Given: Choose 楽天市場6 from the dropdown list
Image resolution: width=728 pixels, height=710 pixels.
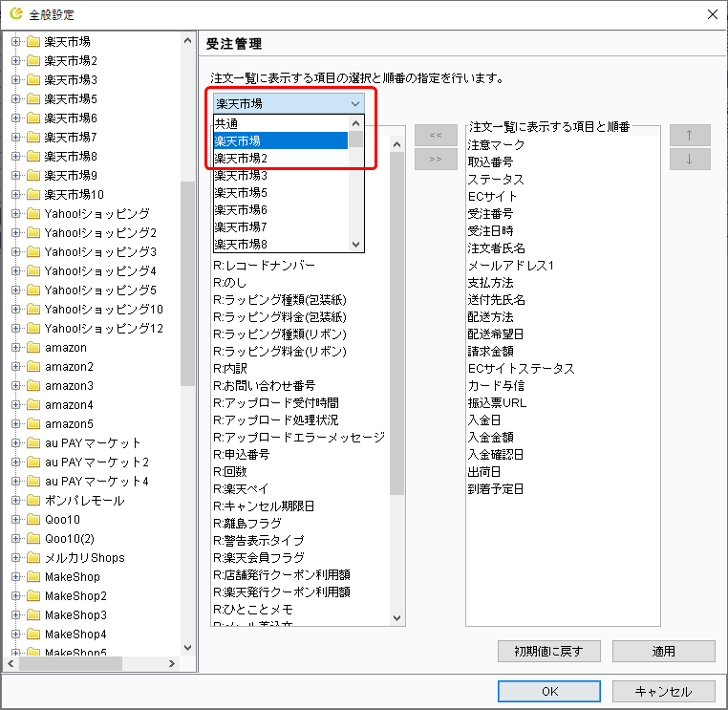Looking at the screenshot, I should click(x=281, y=210).
